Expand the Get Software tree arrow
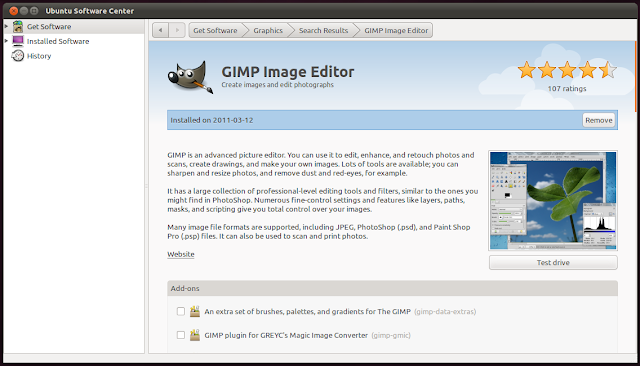Viewport: 640px width, 366px height. tap(6, 26)
